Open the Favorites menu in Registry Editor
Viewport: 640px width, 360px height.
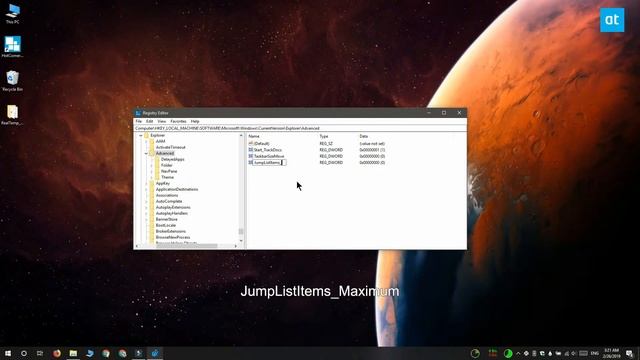pos(178,121)
